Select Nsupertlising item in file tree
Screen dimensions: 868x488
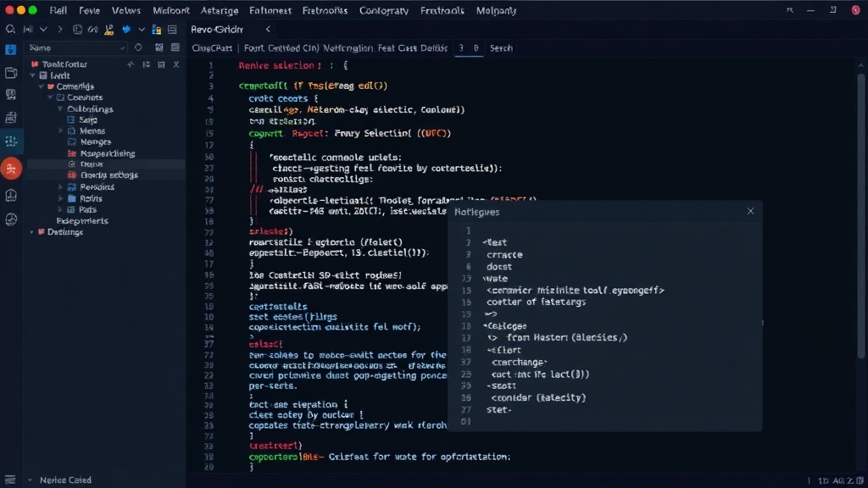[108, 153]
